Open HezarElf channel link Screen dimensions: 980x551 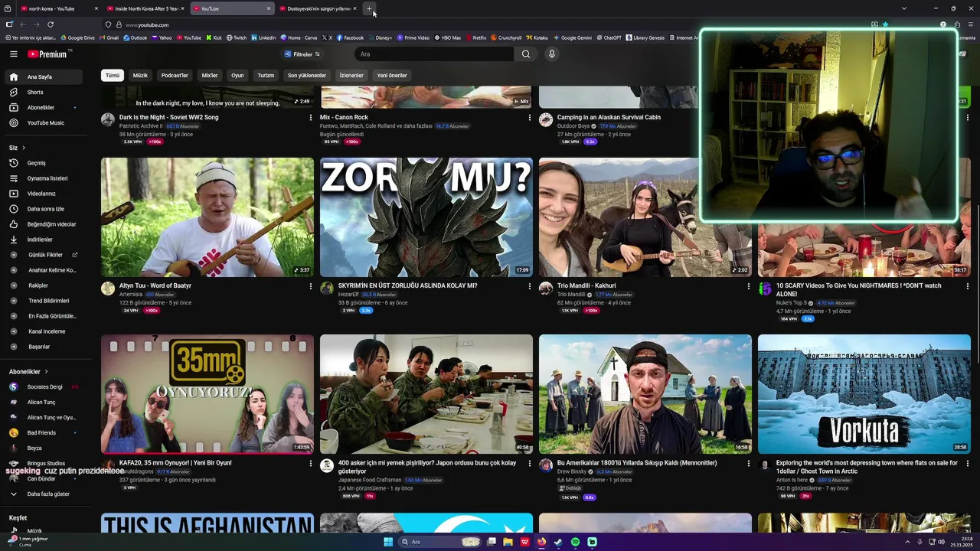[348, 295]
